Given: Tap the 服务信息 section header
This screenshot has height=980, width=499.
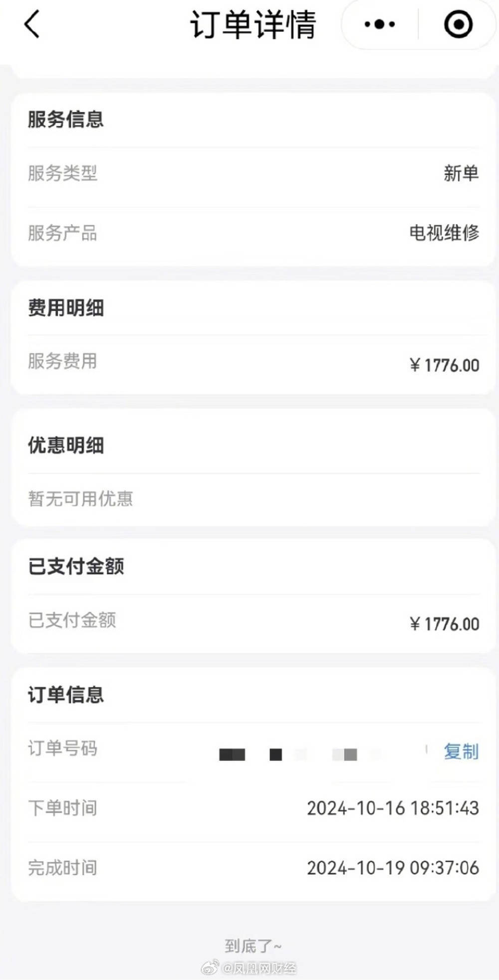Looking at the screenshot, I should coord(66,120).
